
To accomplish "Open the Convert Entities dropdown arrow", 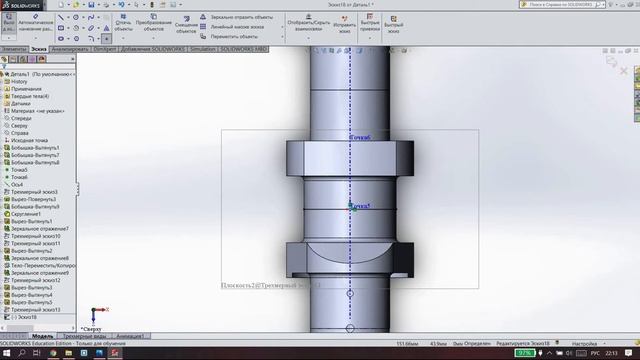I will coord(153,38).
